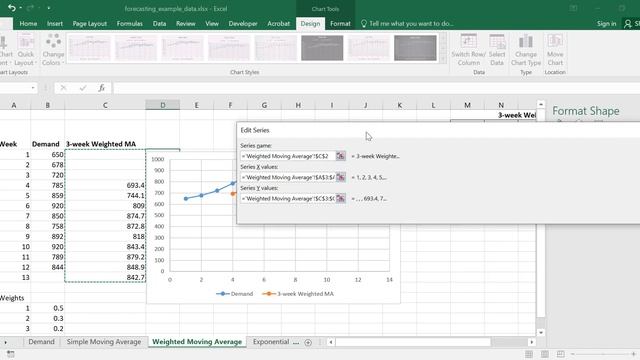The image size is (640, 360).
Task: Click Series Y values input field
Action: click(x=288, y=198)
